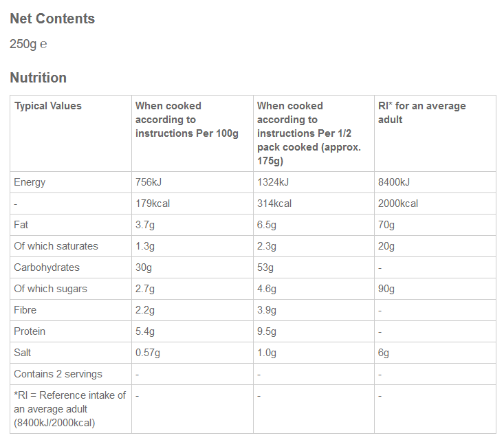Click the 314kcal value cell
This screenshot has height=440, width=504.
pos(274,203)
